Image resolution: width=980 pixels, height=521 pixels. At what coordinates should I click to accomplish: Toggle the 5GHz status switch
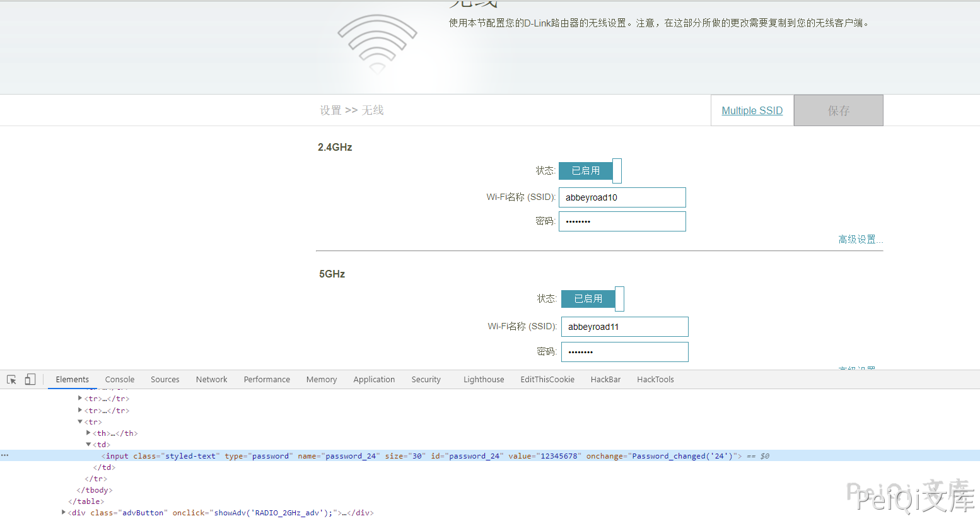592,299
